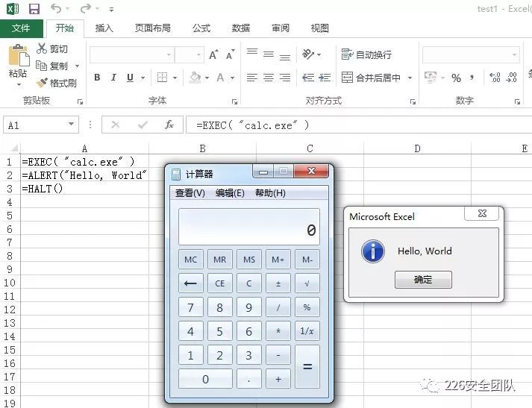
Task: Select cell A3 containing =HALT()
Action: (84, 188)
